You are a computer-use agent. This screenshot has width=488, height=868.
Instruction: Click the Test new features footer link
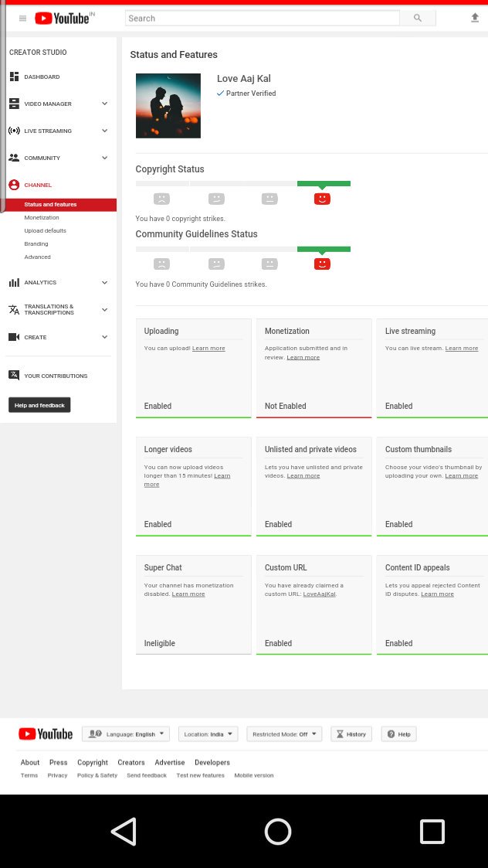point(200,775)
